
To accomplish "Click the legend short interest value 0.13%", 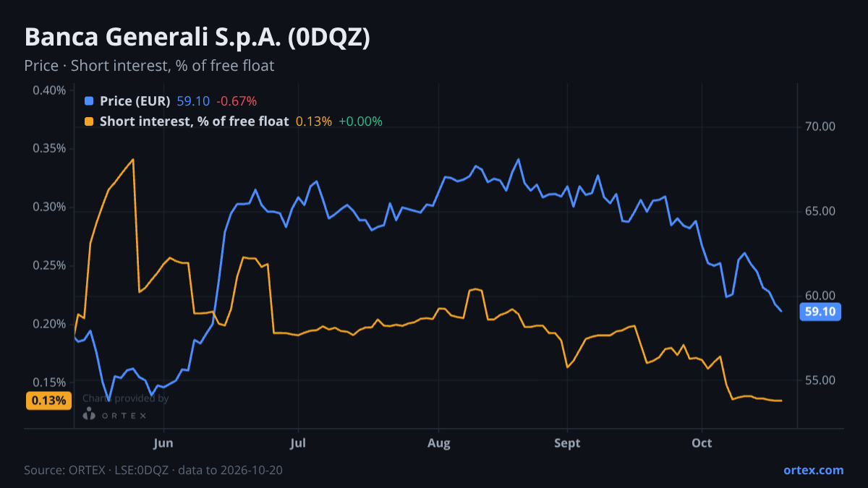I will [314, 121].
